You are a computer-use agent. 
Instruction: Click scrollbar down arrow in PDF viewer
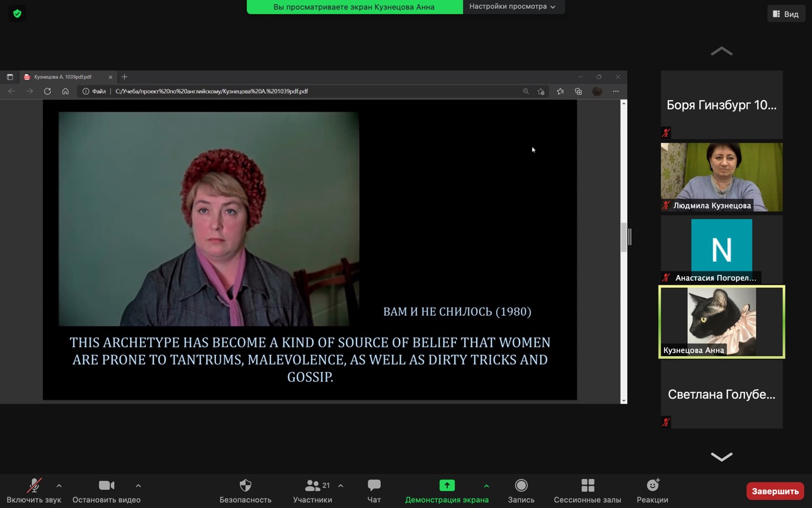point(624,400)
